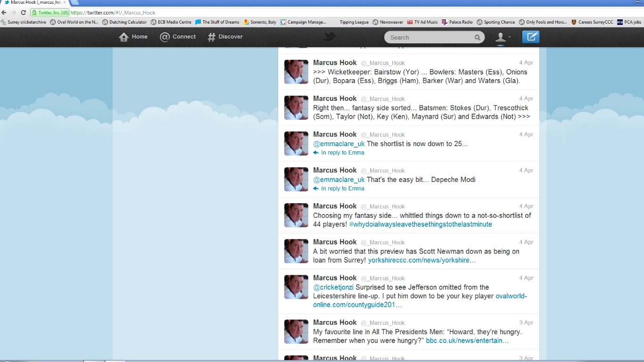Go to the Home tab
The image size is (644, 362).
133,37
